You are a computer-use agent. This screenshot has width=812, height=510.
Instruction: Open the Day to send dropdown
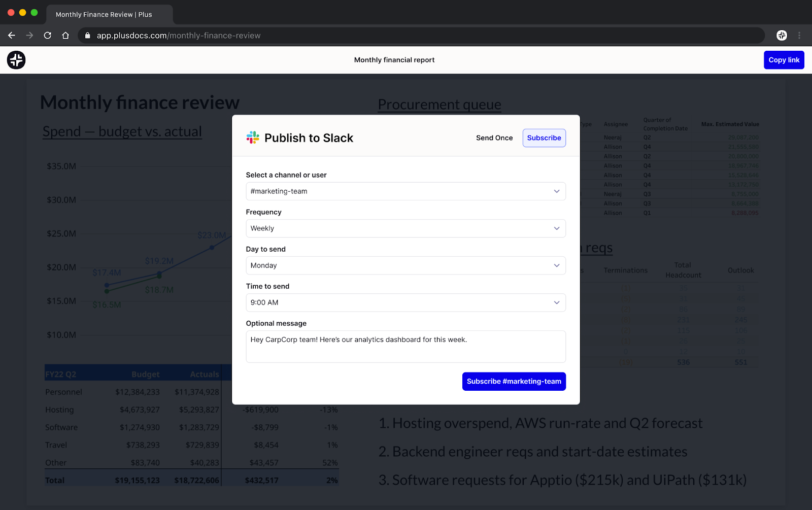coord(405,265)
